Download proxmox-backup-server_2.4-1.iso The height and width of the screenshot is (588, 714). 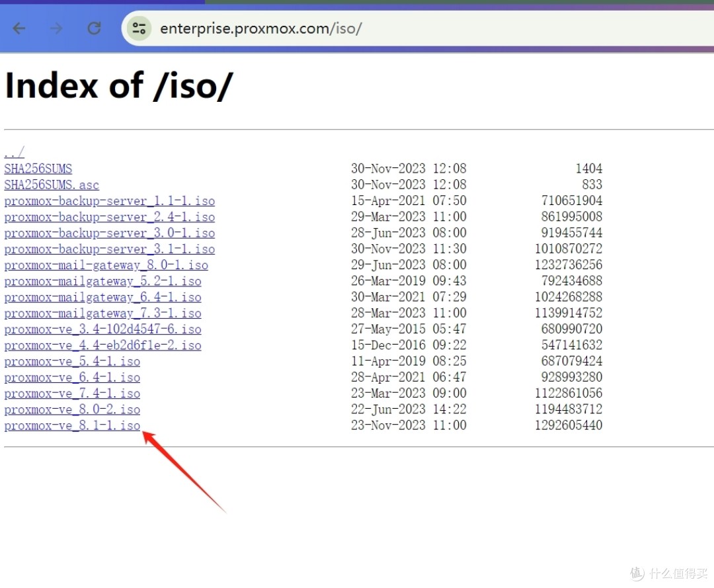click(x=110, y=217)
